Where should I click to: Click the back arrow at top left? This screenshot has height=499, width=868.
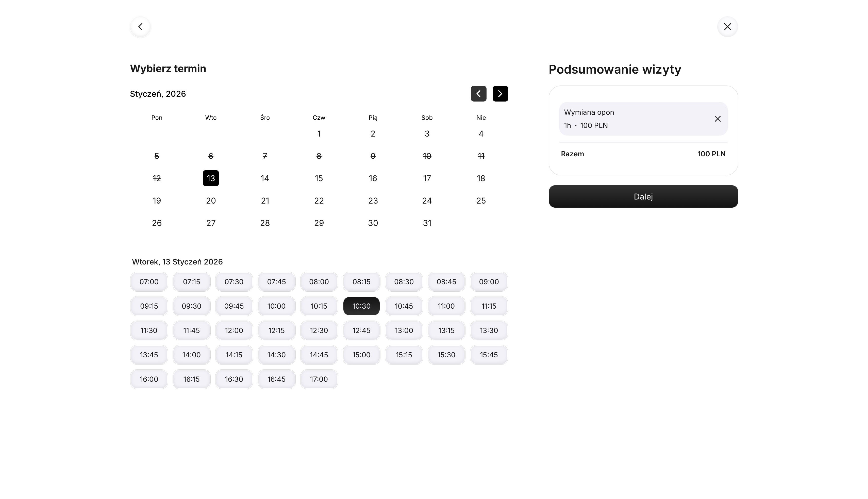point(140,26)
